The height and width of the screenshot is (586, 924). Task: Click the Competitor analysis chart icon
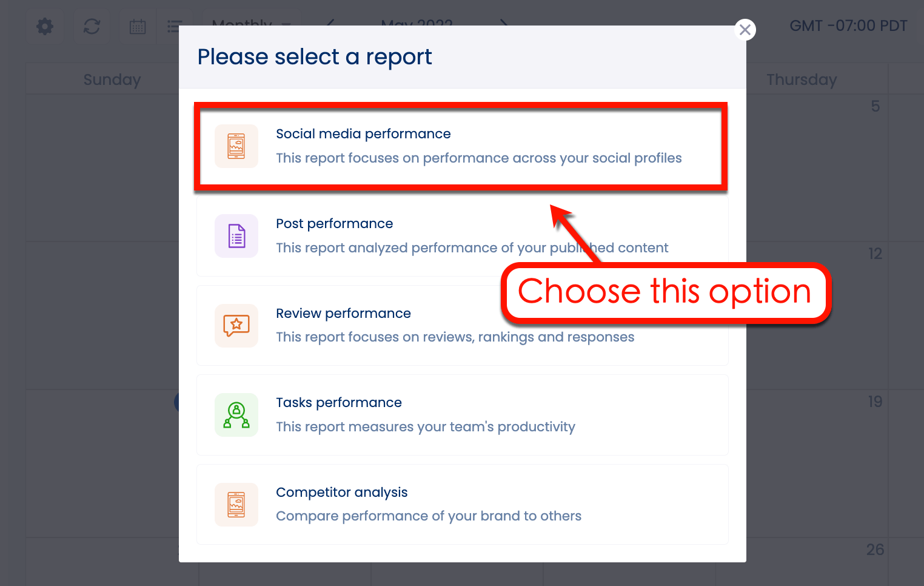coord(236,504)
